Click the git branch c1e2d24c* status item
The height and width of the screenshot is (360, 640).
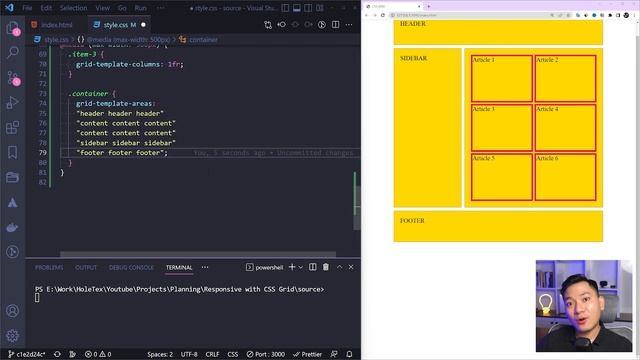[27, 354]
